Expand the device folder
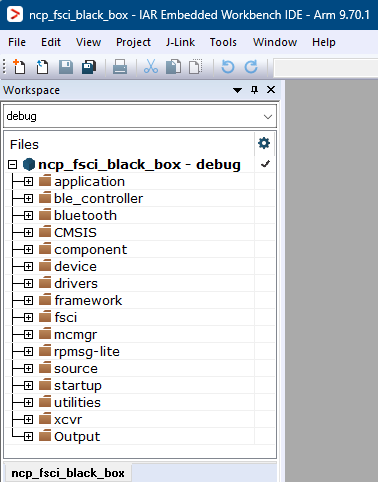This screenshot has width=378, height=482. point(28,267)
